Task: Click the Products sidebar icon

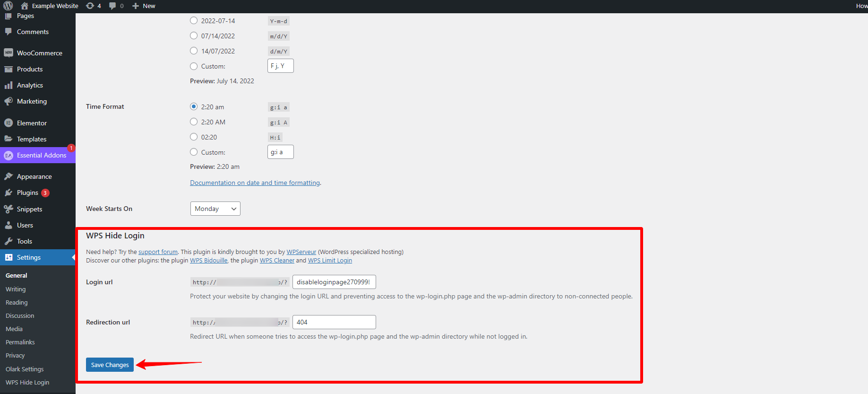Action: pos(8,69)
